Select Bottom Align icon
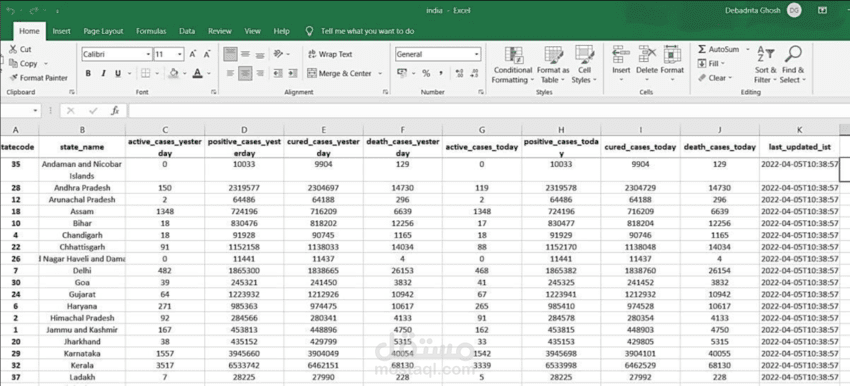This screenshot has height=386, width=850. point(260,54)
